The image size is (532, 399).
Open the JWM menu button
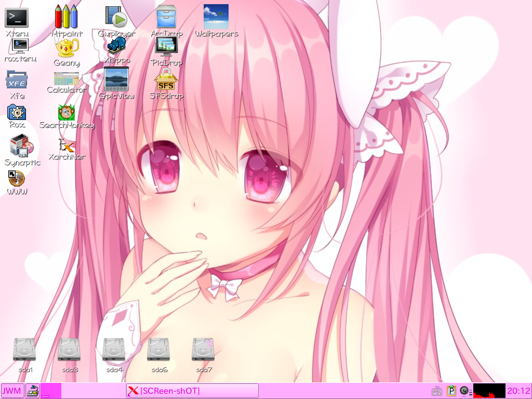pos(12,391)
